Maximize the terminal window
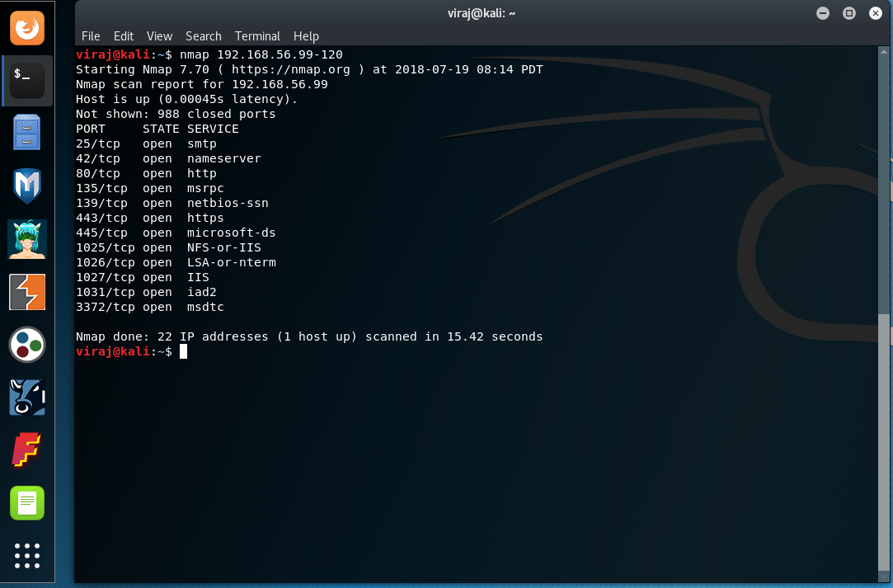Screen dimensions: 893x588 tap(849, 13)
